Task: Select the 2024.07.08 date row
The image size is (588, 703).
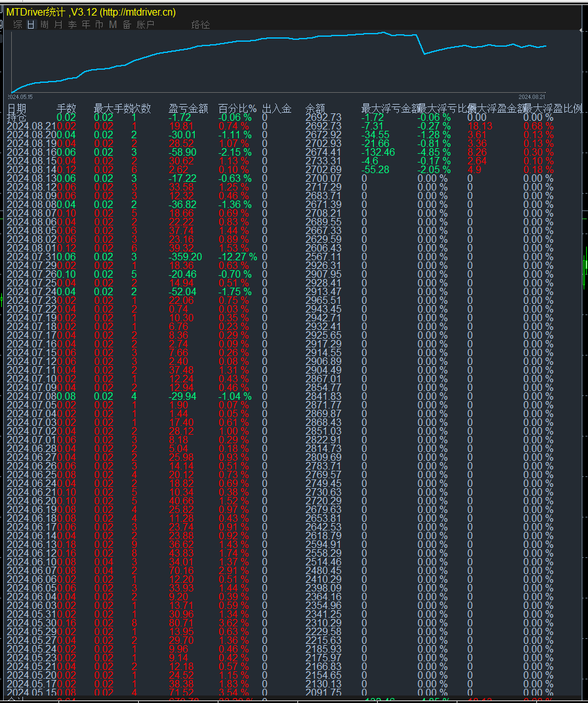Action: click(32, 397)
